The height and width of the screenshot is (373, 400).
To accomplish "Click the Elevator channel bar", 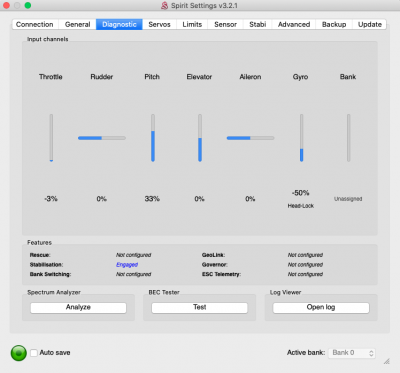I will pyautogui.click(x=200, y=138).
